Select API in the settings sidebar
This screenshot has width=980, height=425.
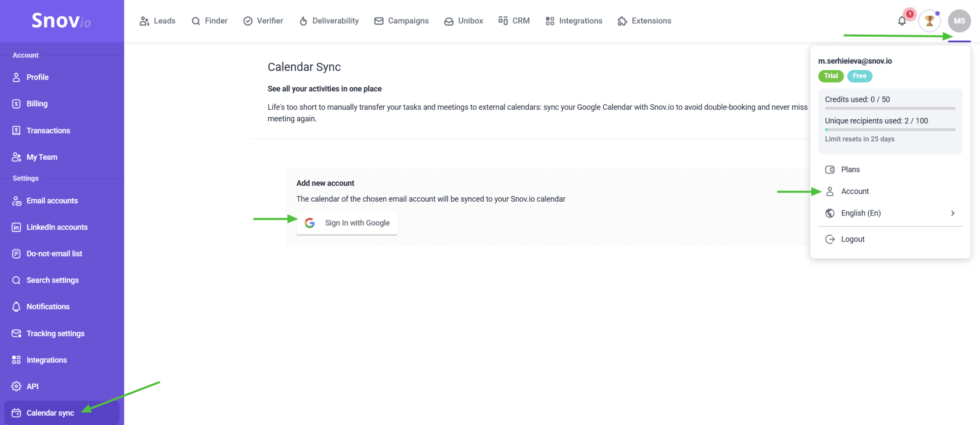pos(32,387)
